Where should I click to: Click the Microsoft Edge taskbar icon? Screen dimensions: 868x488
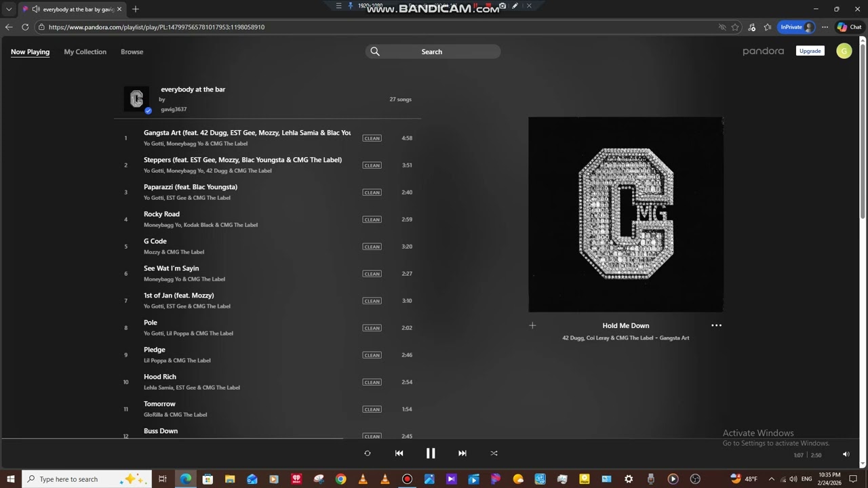click(185, 479)
